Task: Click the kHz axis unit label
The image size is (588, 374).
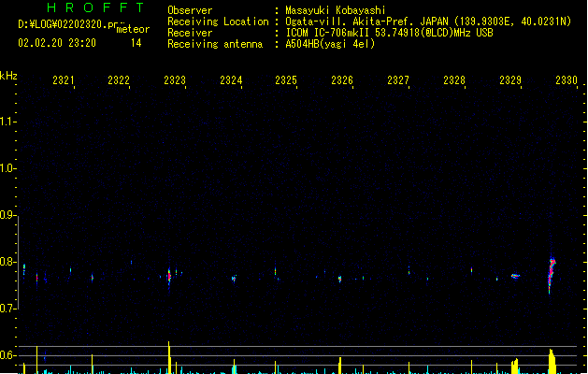Action: click(8, 76)
